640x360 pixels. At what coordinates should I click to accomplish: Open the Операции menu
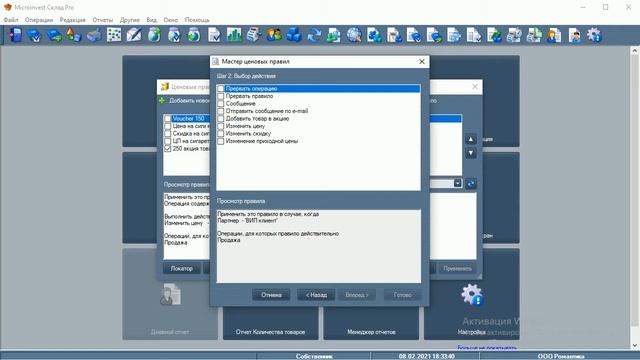[x=39, y=20]
